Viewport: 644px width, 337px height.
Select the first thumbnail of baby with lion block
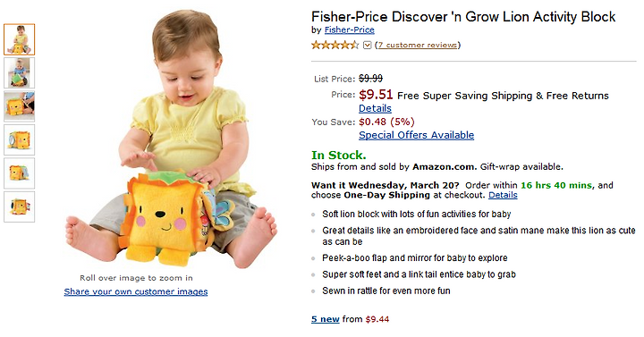(x=20, y=39)
